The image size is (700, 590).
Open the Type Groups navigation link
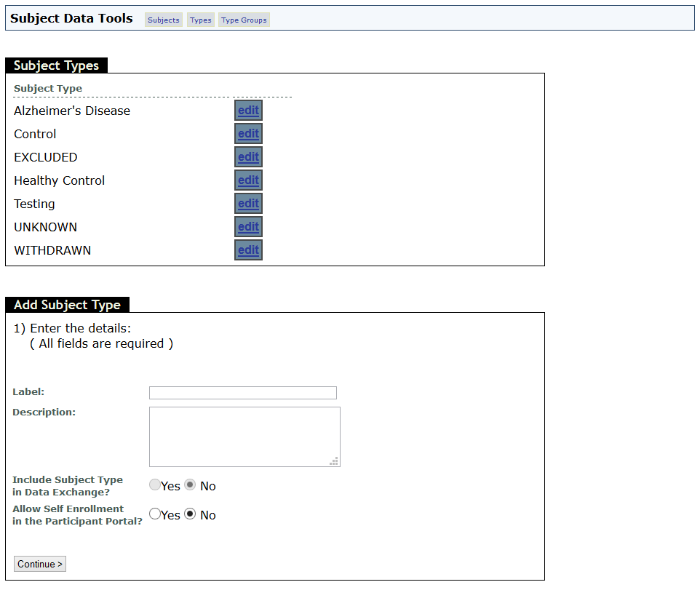[244, 20]
